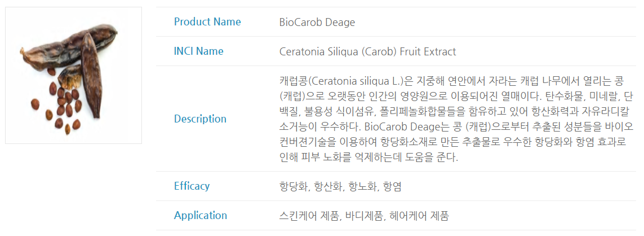This screenshot has width=644, height=236.
Task: Click the INCI Name label
Action: 199,51
